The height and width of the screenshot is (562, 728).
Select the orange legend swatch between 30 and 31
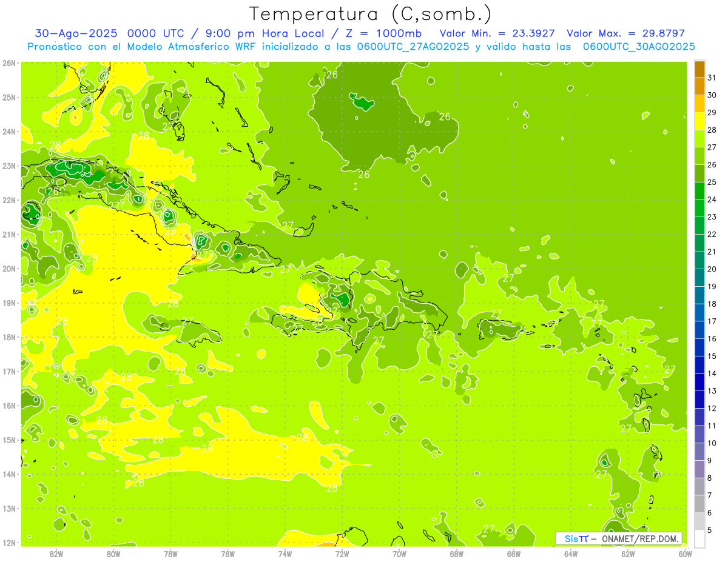pyautogui.click(x=699, y=86)
